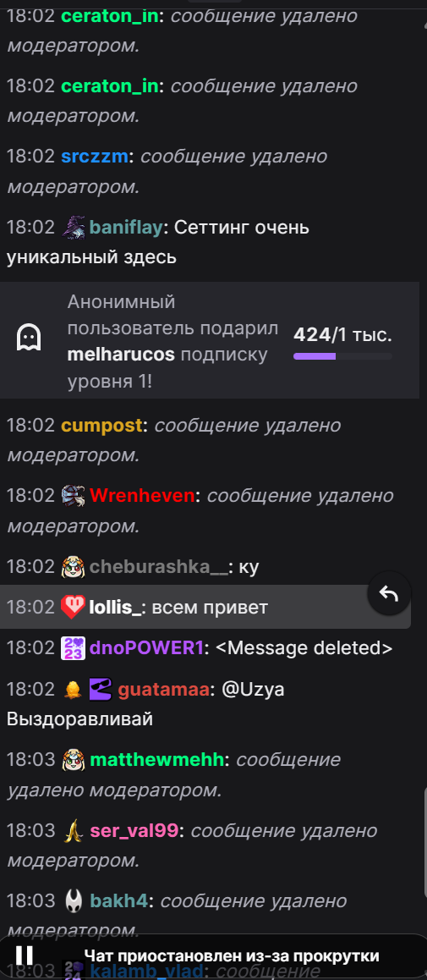Click the cumpost username

tap(101, 427)
